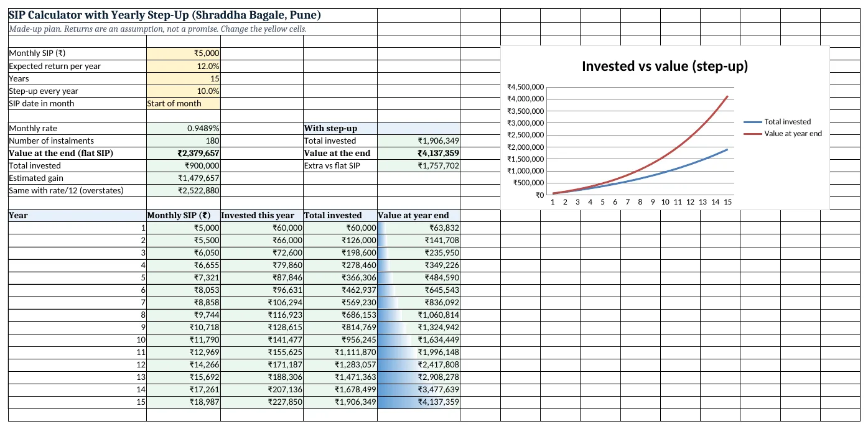Click the 'Year' column header
Viewport: 868px width, 429px height.
pyautogui.click(x=77, y=216)
